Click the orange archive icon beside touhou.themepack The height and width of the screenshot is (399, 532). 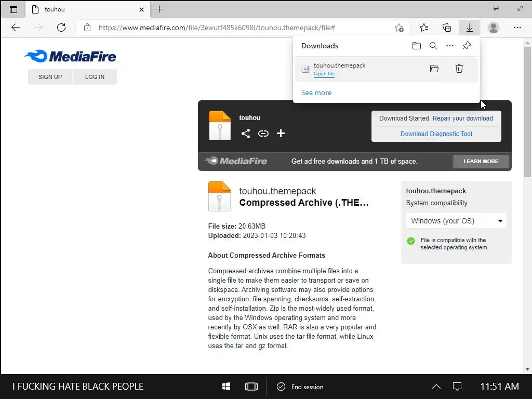pos(219,196)
